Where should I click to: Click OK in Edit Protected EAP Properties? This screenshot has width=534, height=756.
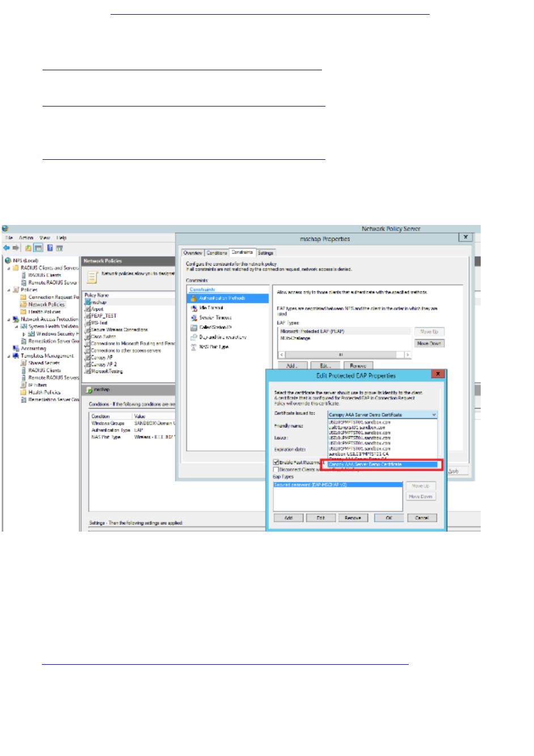point(389,518)
